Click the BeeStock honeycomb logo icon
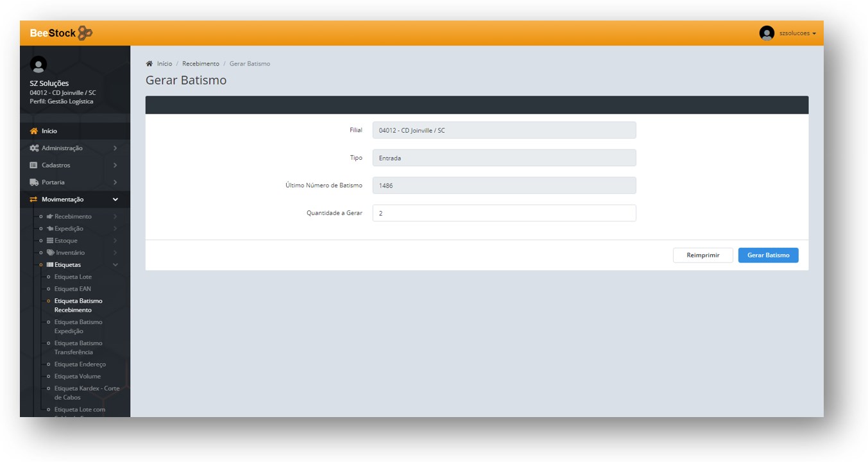The height and width of the screenshot is (462, 868). pos(85,33)
